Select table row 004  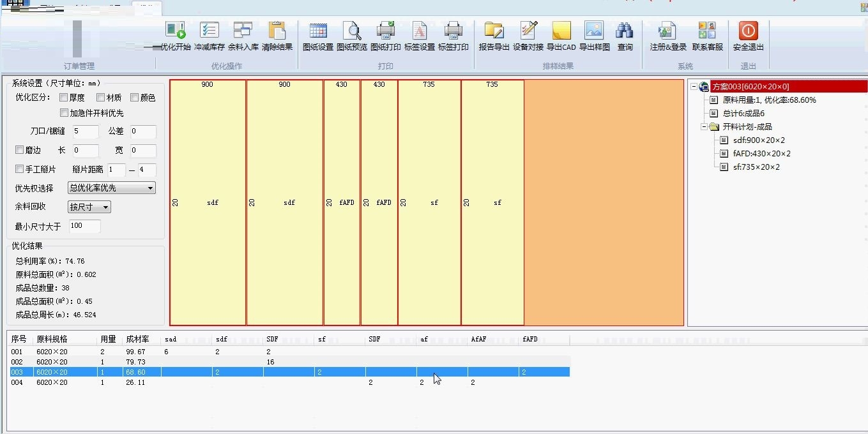click(x=289, y=382)
